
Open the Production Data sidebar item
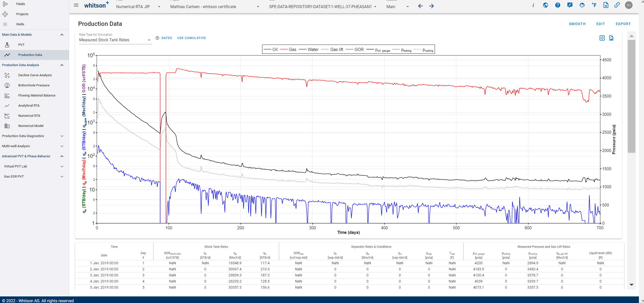point(35,55)
